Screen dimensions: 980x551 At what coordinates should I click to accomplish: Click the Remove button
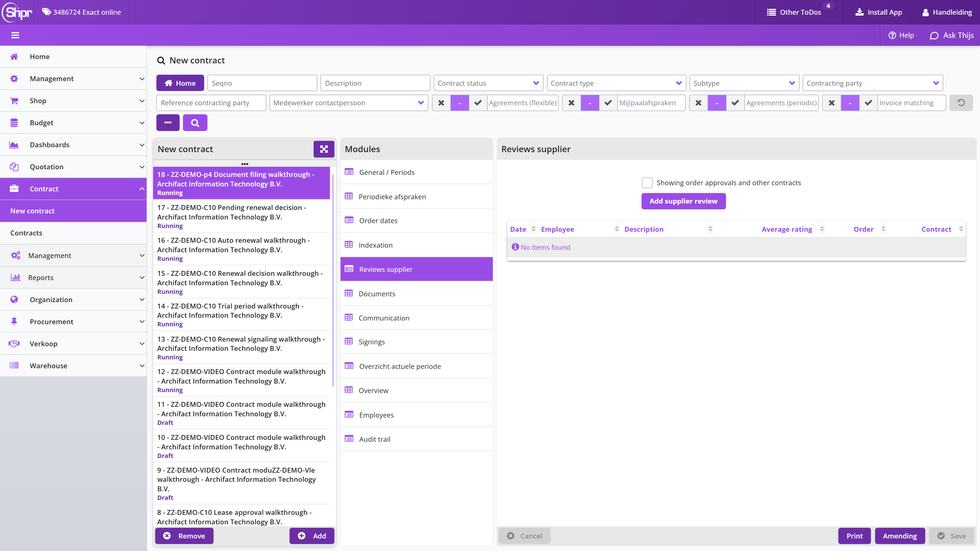tap(184, 535)
